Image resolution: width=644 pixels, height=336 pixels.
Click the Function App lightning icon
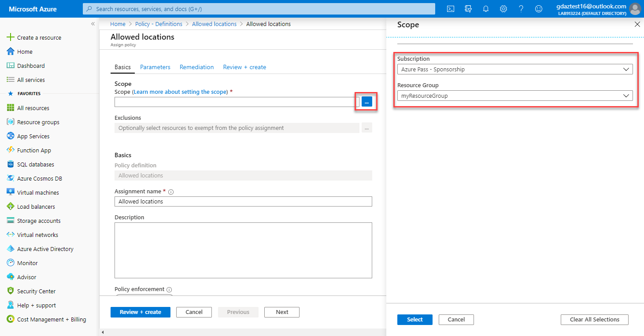point(11,150)
